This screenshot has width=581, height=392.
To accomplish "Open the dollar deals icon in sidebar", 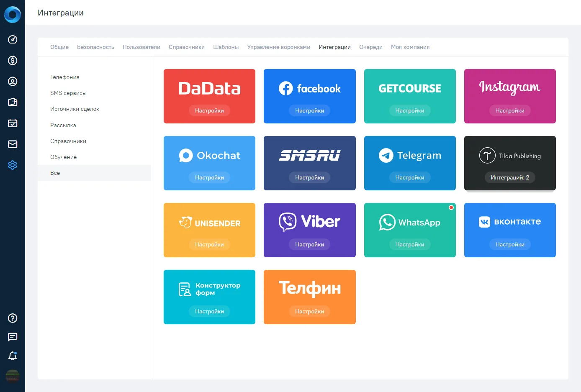I will tap(13, 61).
